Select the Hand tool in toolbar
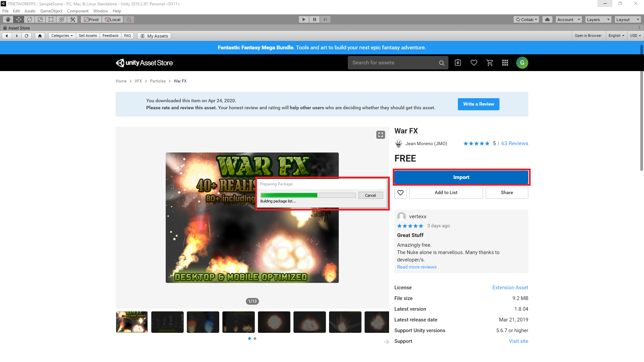Screen dimensions: 644x362 click(8, 19)
